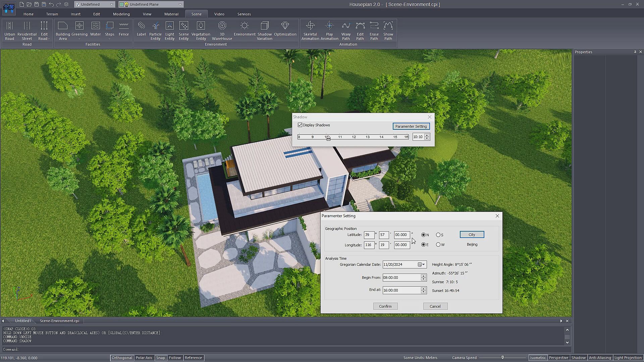Switch to the Terrain ribbon tab
The width and height of the screenshot is (644, 362).
[x=52, y=14]
